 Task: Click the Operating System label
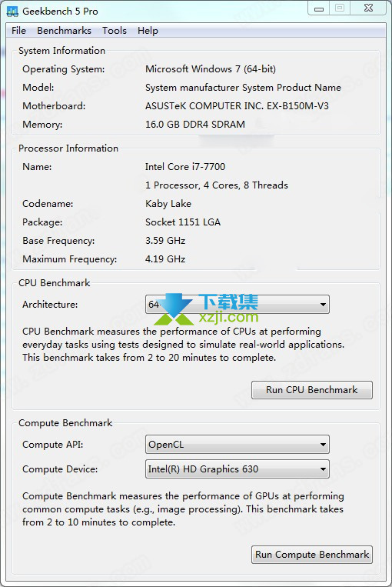click(x=64, y=69)
